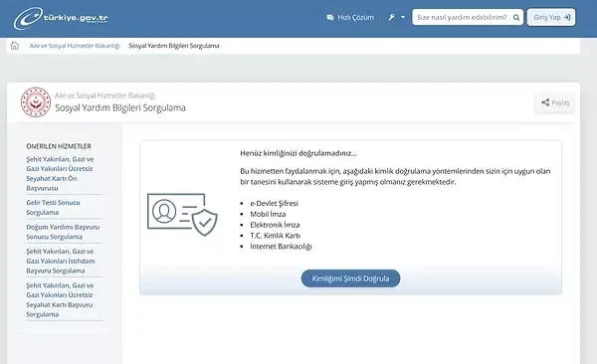Click 'Henüz kimliğinizi doğrulamadınız...' heading

click(x=298, y=153)
